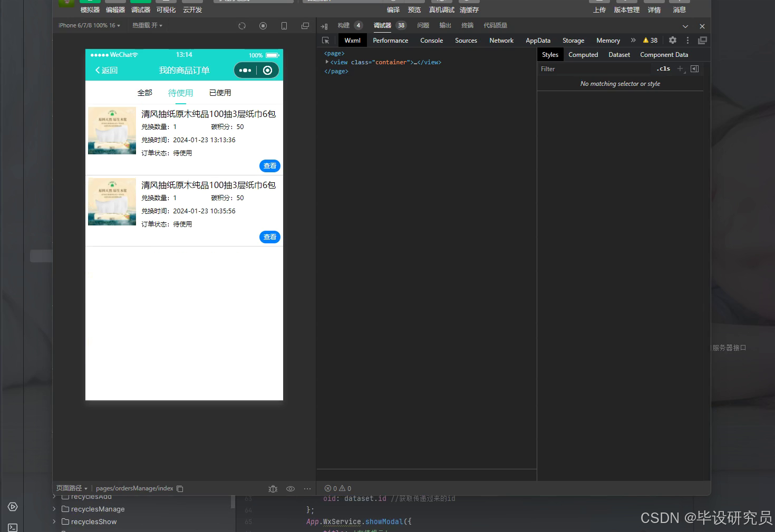Switch to the 终端 terminal tab
The image size is (775, 532).
468,25
